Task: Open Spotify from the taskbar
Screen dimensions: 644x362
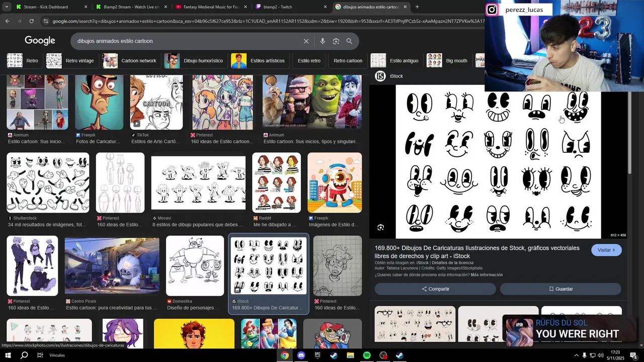Action: (367, 355)
